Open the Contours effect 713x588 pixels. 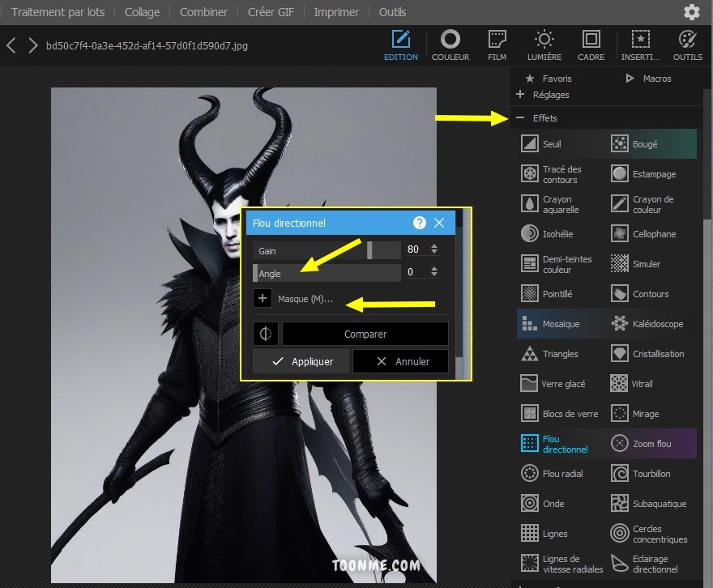[639, 294]
